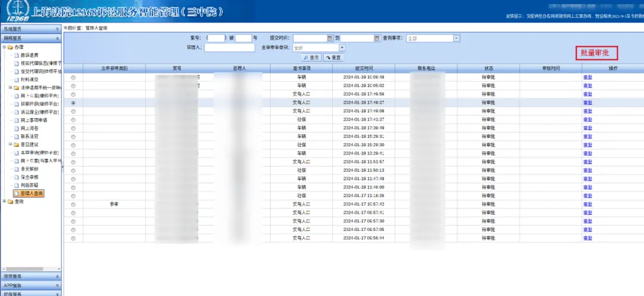This screenshot has height=296, width=644.
Task: Open 延期开庭(律师平台) tree node
Action: [39, 104]
